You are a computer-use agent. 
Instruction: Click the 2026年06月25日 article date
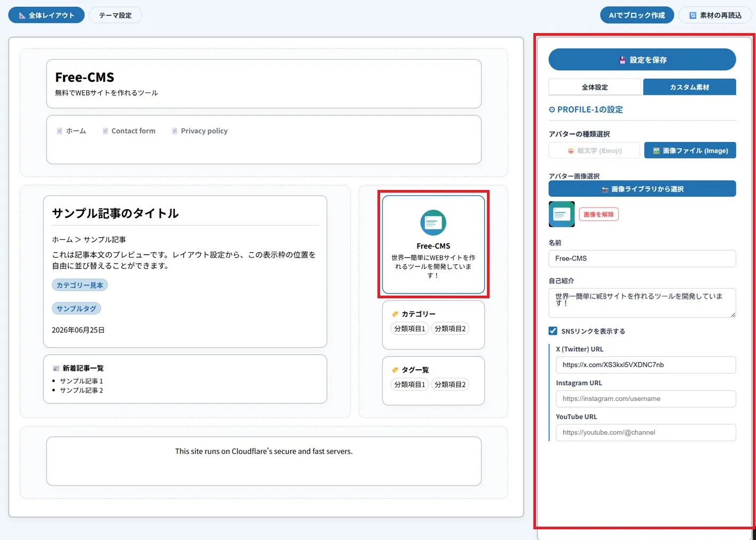(x=78, y=330)
